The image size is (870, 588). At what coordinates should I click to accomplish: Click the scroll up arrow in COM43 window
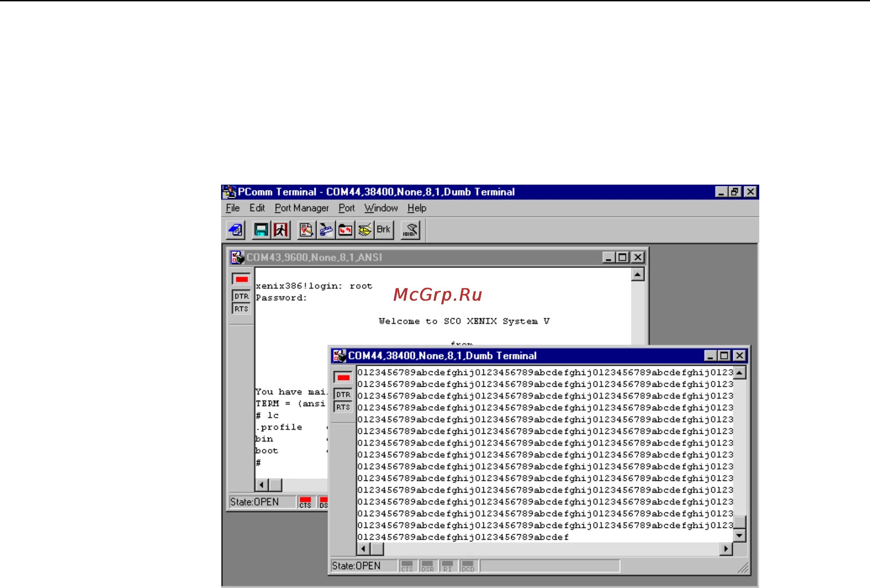point(638,274)
